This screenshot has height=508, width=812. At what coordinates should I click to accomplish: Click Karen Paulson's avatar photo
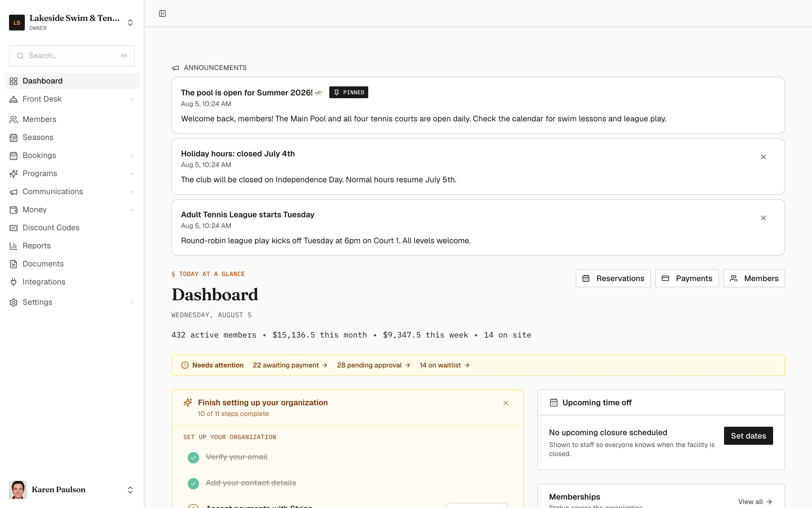(18, 490)
